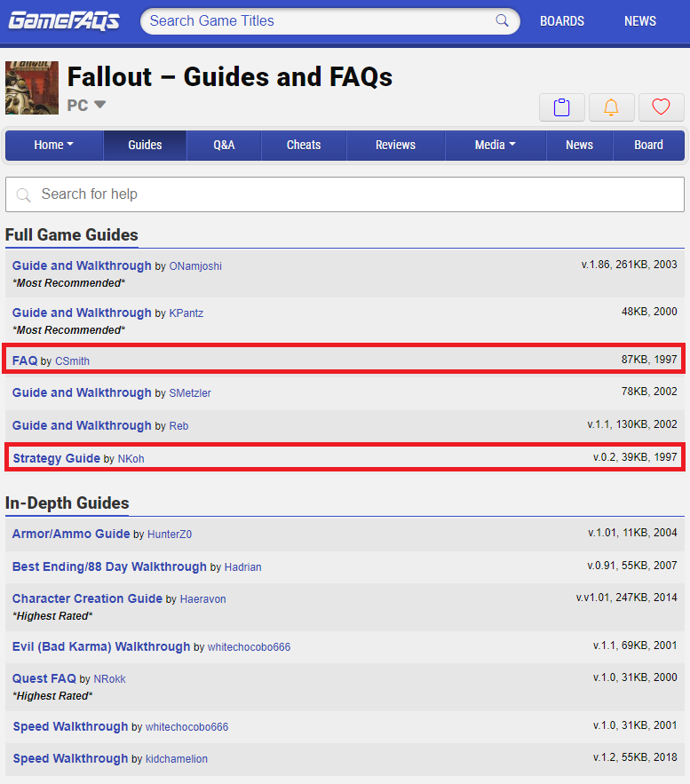Open Speed Walkthrough by kidchamelion
The height and width of the screenshot is (784, 690).
[x=70, y=758]
